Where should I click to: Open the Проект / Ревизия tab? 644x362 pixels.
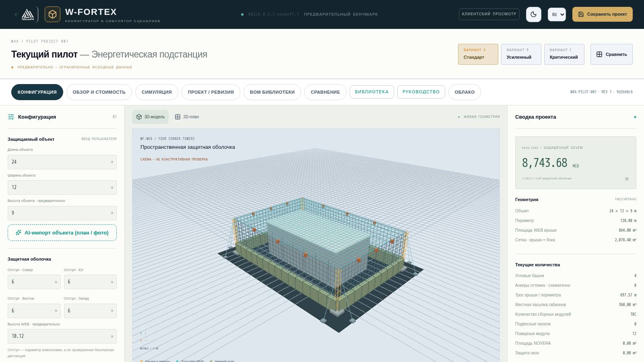pyautogui.click(x=211, y=92)
